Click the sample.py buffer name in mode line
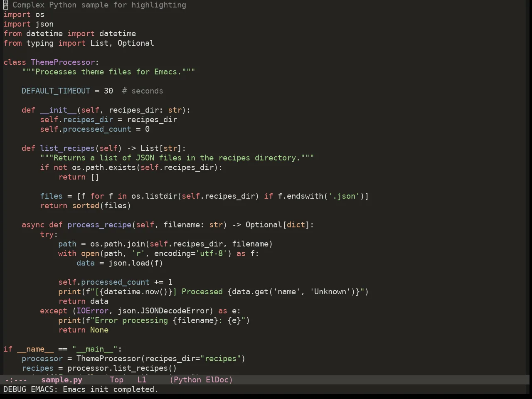532x399 pixels. click(x=62, y=380)
